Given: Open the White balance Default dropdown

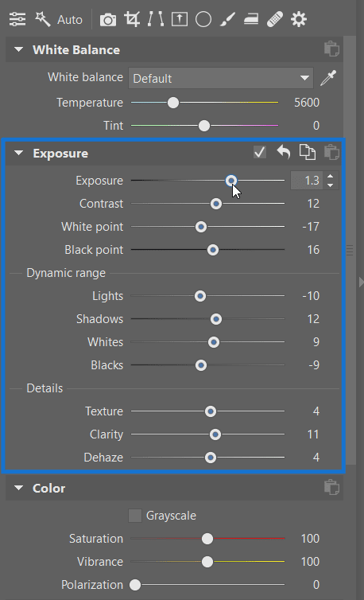Looking at the screenshot, I should [x=221, y=79].
